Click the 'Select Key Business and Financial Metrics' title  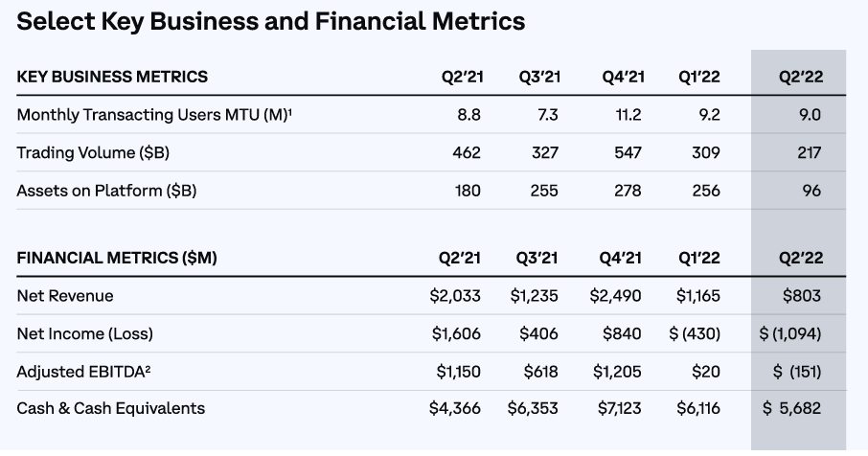click(x=271, y=21)
